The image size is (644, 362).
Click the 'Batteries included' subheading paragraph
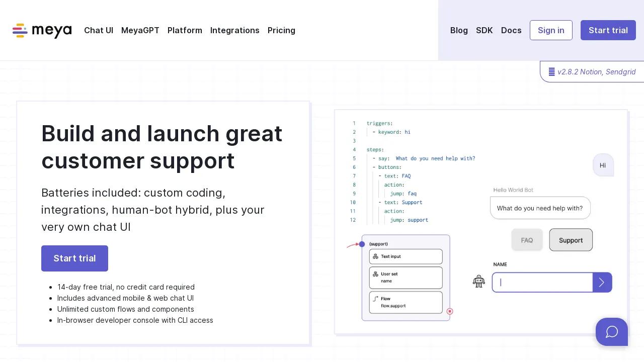pos(153,210)
